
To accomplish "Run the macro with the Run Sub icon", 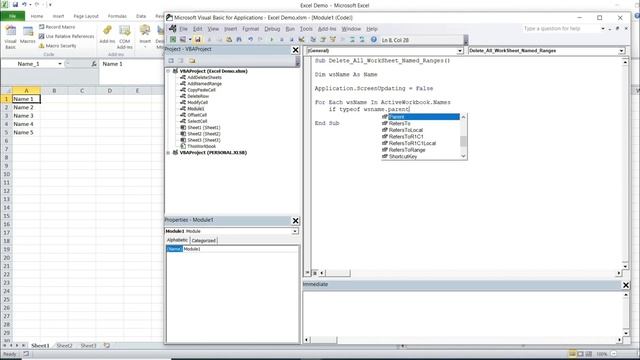I will [272, 40].
